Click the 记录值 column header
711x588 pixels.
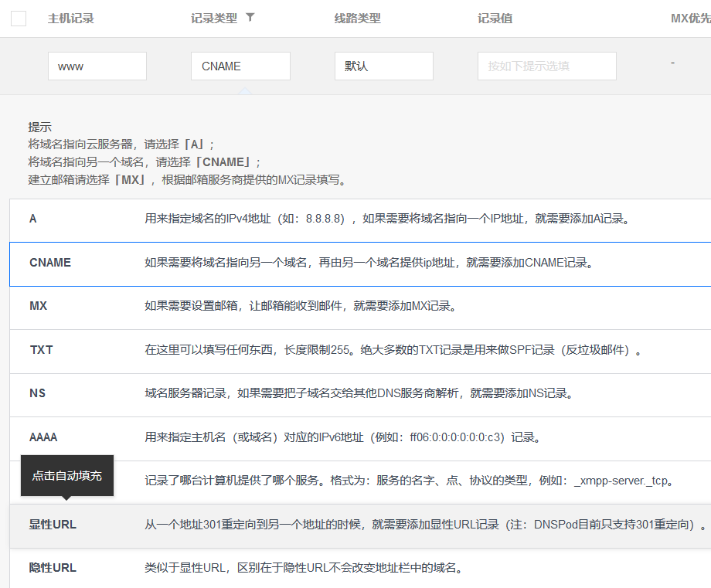[495, 19]
